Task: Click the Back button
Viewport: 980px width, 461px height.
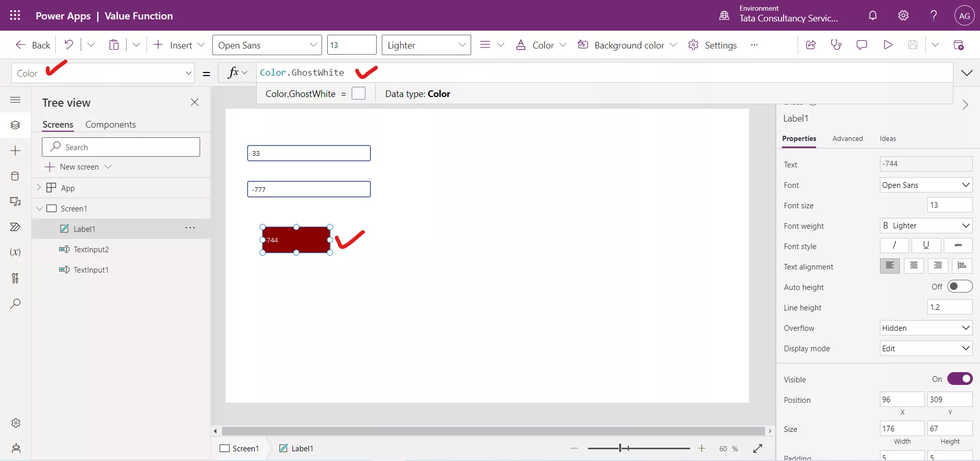Action: [x=32, y=44]
